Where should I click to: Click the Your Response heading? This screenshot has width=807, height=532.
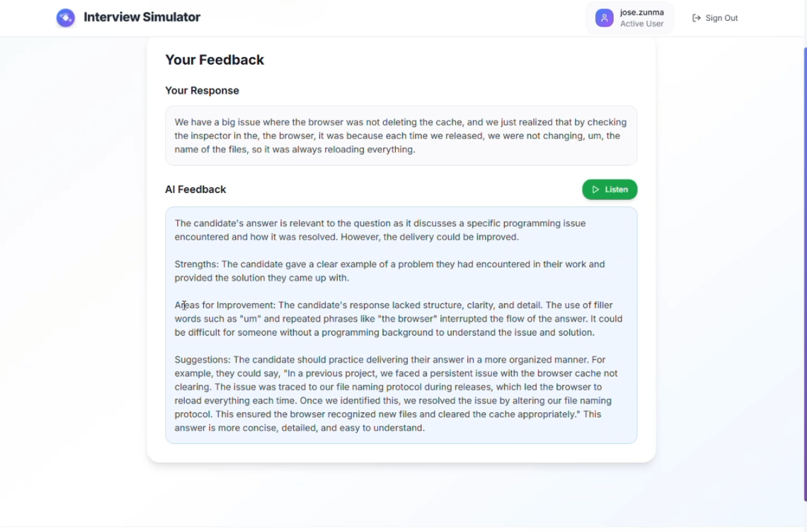pos(202,91)
